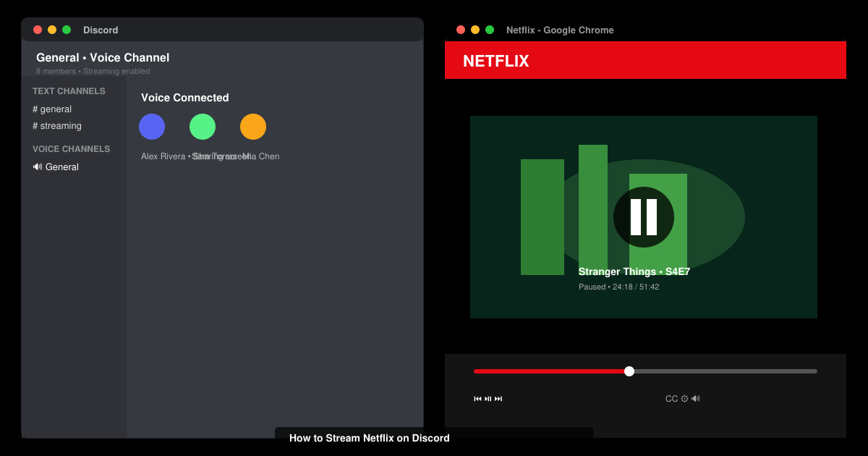Image resolution: width=868 pixels, height=456 pixels.
Task: Mute Netflix with the speaker volume icon
Action: (x=695, y=399)
